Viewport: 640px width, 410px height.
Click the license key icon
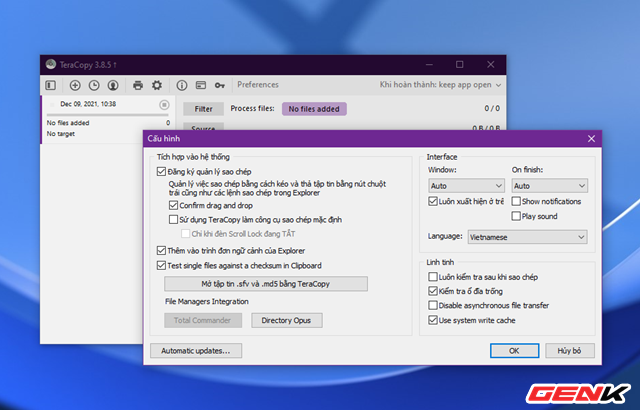[x=220, y=85]
